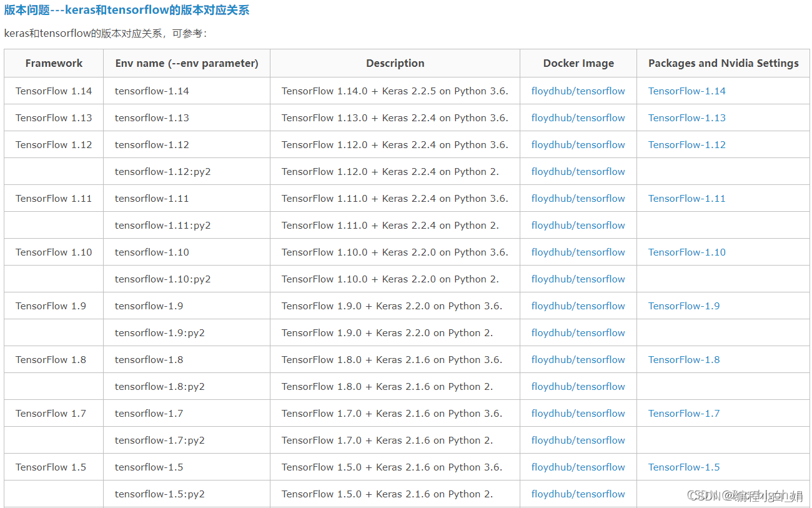Click Framework cell 'TensorFlow 1.14'

[x=54, y=91]
